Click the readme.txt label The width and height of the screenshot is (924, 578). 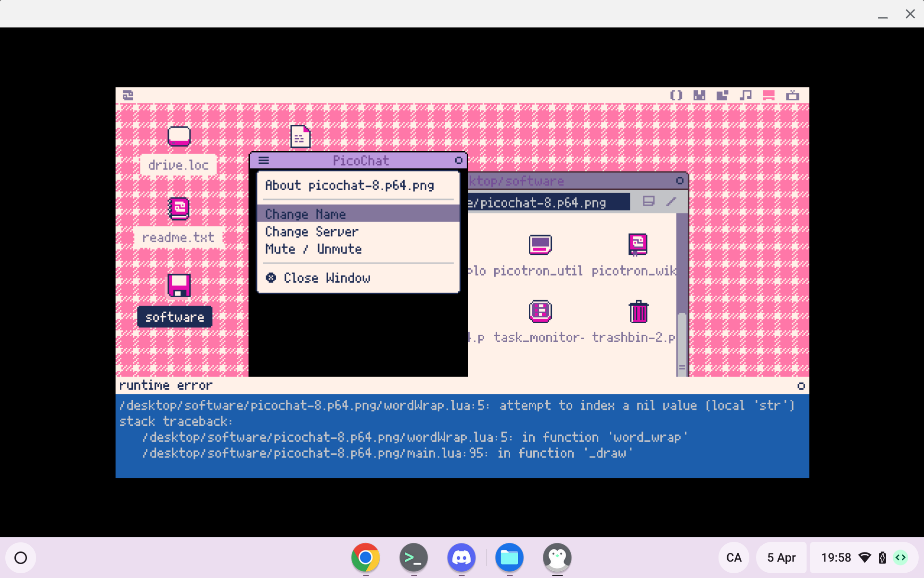[x=179, y=237]
